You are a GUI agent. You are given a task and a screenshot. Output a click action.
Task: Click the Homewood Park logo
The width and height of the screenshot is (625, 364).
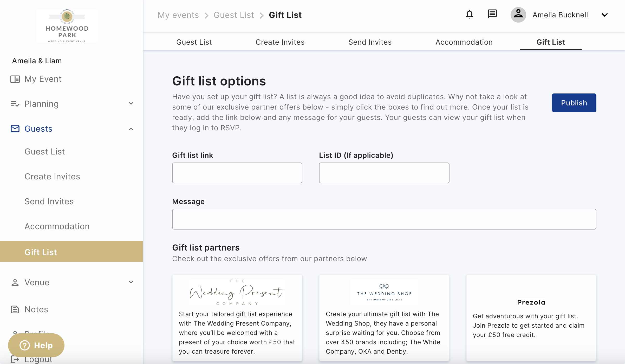click(67, 26)
